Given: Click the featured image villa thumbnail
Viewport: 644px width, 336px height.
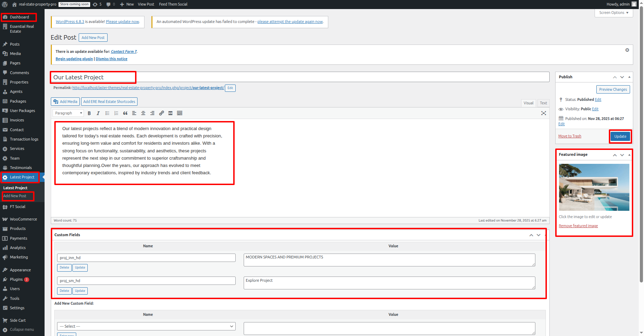Looking at the screenshot, I should 594,187.
